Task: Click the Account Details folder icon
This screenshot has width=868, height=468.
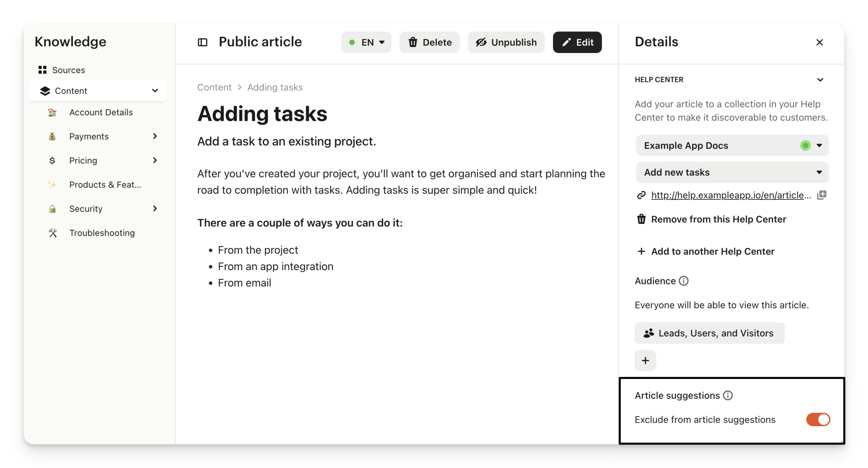Action: (x=52, y=112)
